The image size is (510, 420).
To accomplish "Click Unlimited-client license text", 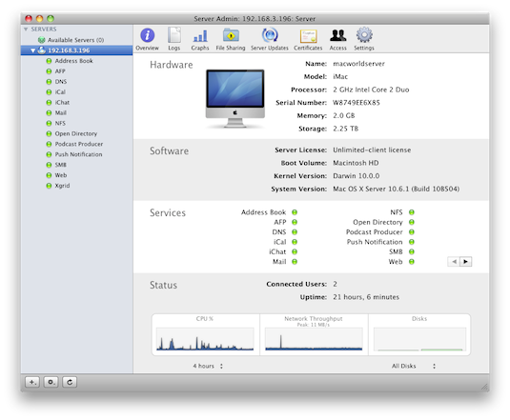I will point(372,150).
